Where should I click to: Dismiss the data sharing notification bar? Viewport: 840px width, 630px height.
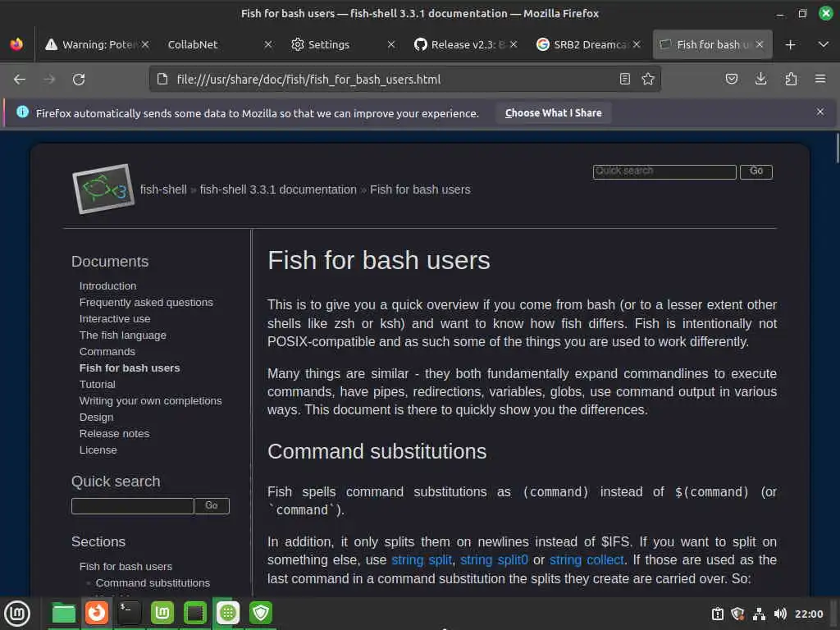820,112
